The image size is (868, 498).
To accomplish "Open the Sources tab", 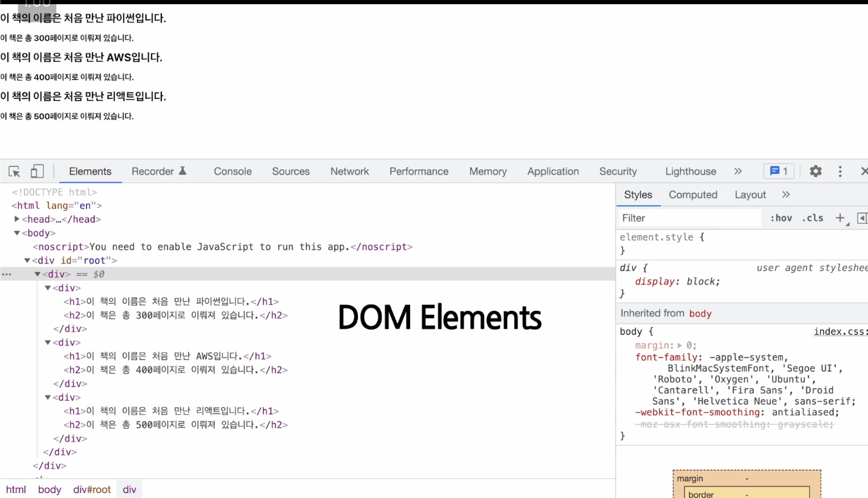I will click(x=291, y=171).
